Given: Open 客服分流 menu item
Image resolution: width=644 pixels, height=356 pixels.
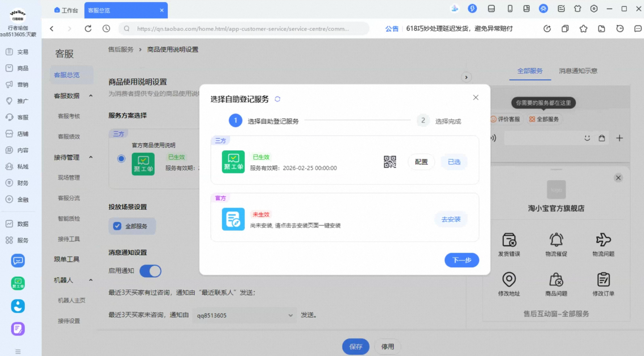Looking at the screenshot, I should point(69,198).
